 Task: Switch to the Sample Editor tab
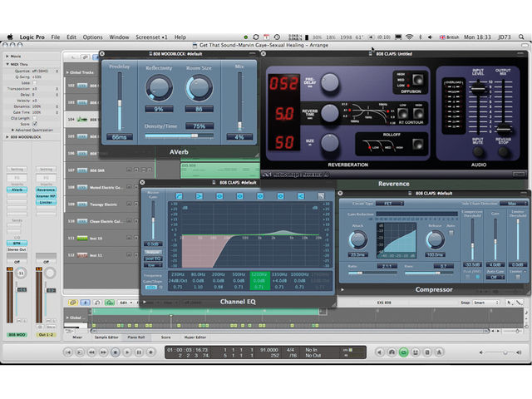tap(106, 337)
